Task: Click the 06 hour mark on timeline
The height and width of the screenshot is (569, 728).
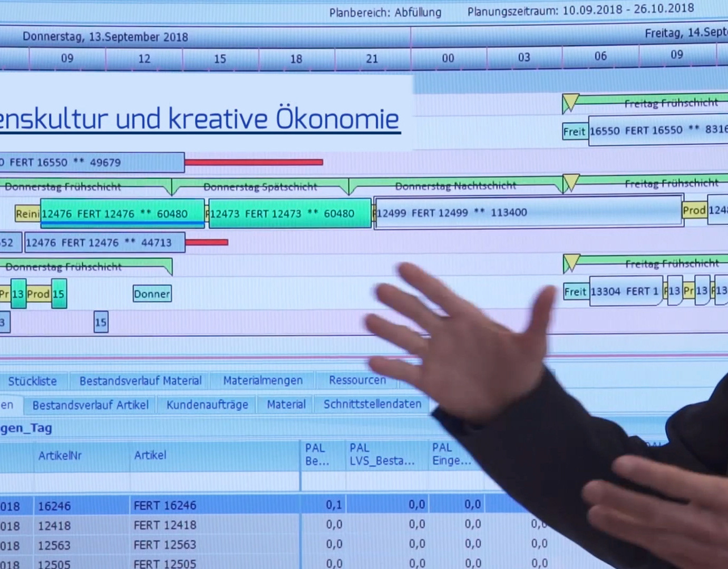Action: [x=600, y=56]
